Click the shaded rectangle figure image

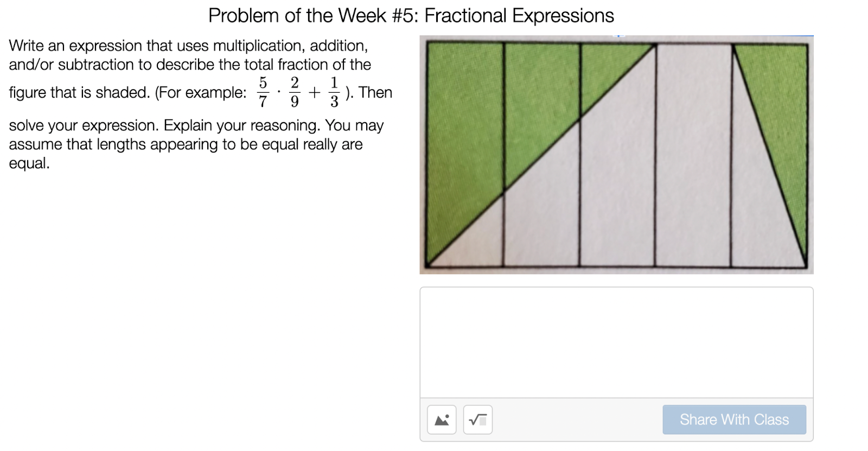616,155
